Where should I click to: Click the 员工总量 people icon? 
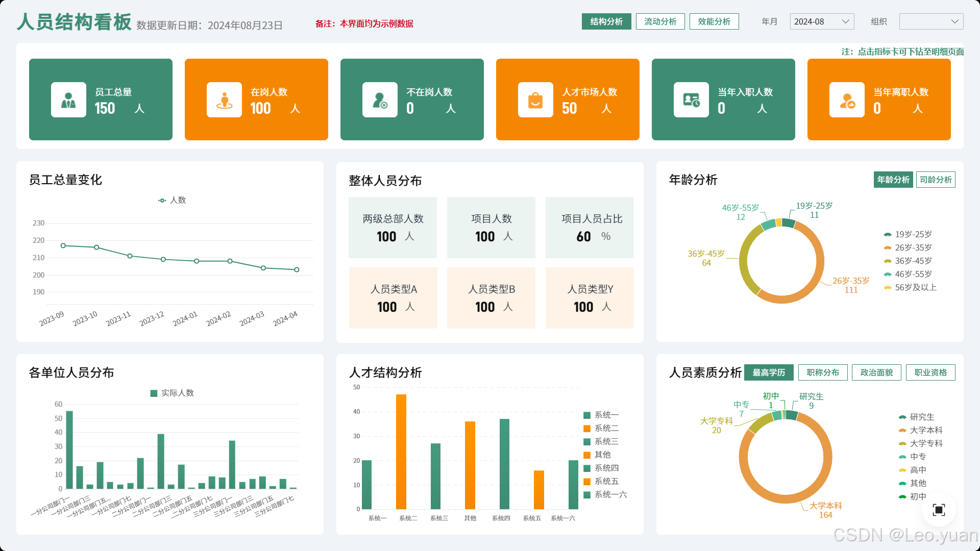68,100
